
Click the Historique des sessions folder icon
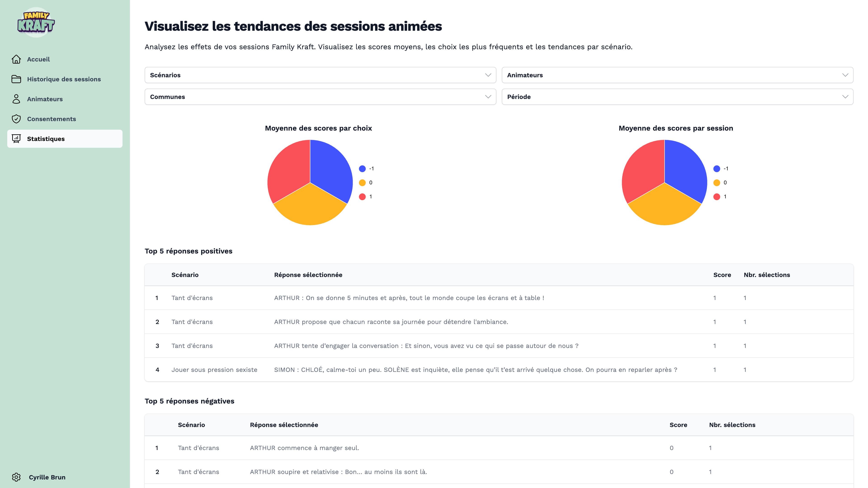click(16, 79)
